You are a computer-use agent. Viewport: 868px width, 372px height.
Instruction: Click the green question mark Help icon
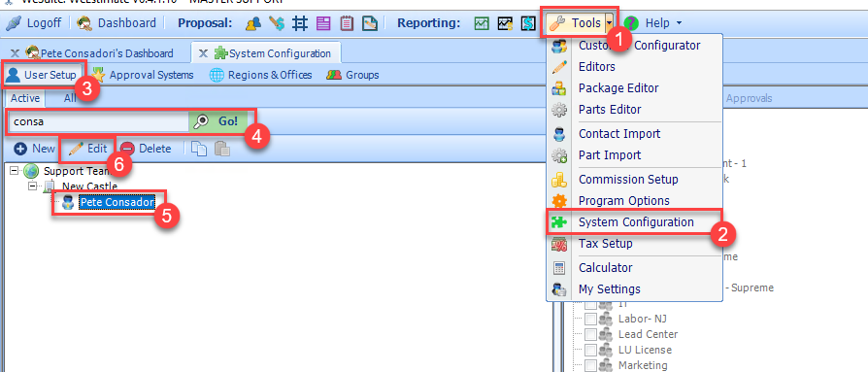pyautogui.click(x=632, y=23)
